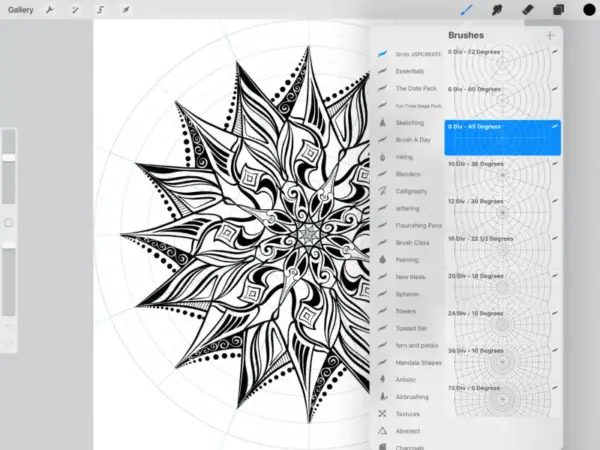
Task: Open the Tossed Set brushes
Action: [x=409, y=328]
